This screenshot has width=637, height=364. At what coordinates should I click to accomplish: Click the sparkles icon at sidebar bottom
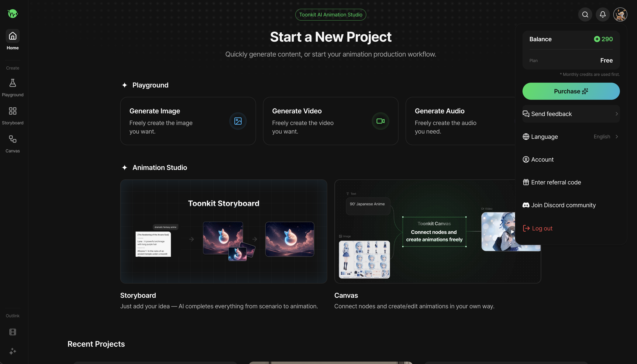pos(13,351)
